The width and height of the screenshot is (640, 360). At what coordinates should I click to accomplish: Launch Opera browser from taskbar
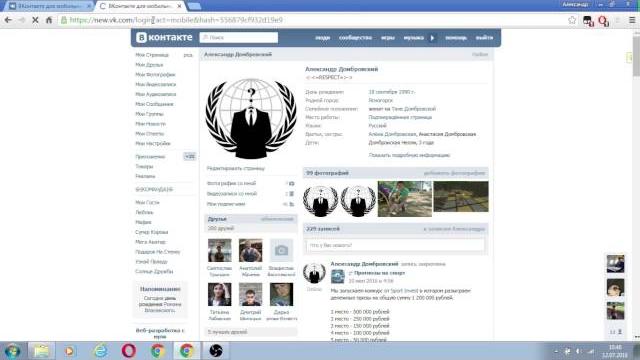(x=129, y=351)
